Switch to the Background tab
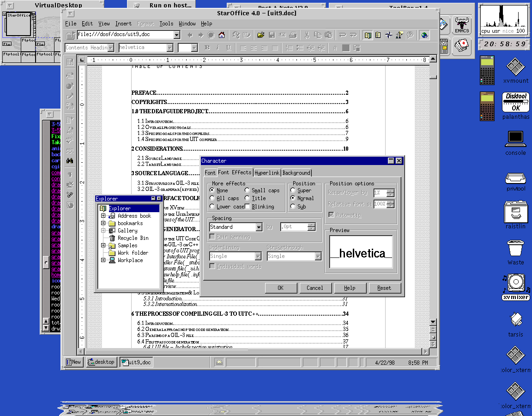 [296, 173]
